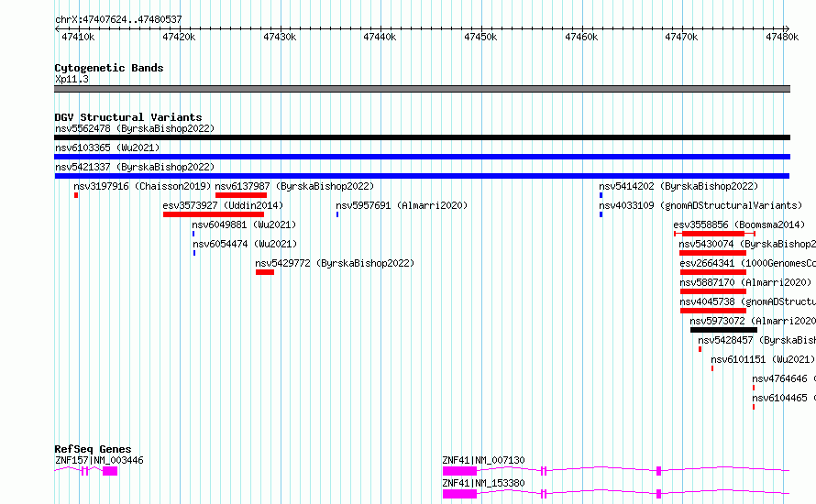
Task: Click the 47470k ruler tick label
Action: pyautogui.click(x=681, y=38)
